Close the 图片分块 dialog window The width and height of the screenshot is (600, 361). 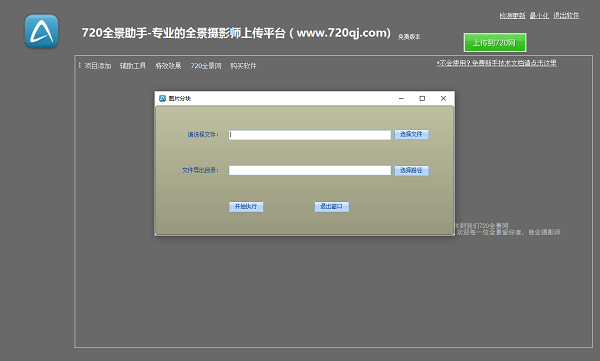click(443, 98)
